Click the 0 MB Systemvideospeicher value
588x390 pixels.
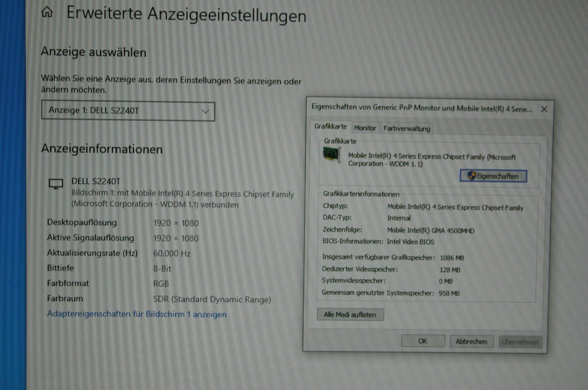tap(446, 281)
